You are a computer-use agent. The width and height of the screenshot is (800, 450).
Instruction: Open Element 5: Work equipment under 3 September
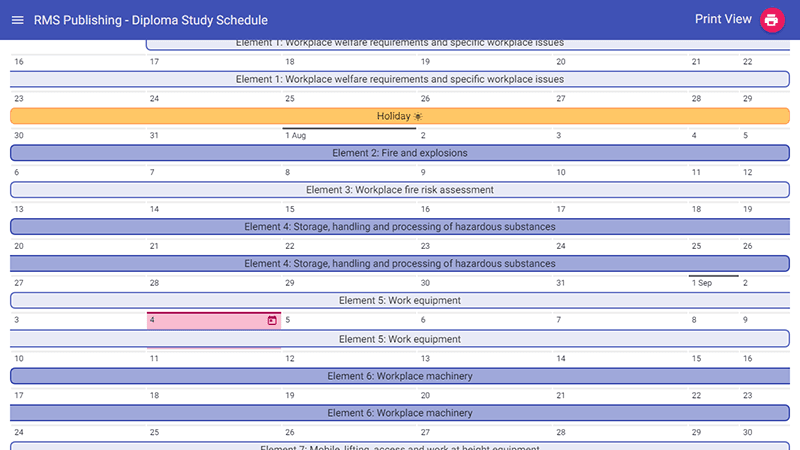400,339
